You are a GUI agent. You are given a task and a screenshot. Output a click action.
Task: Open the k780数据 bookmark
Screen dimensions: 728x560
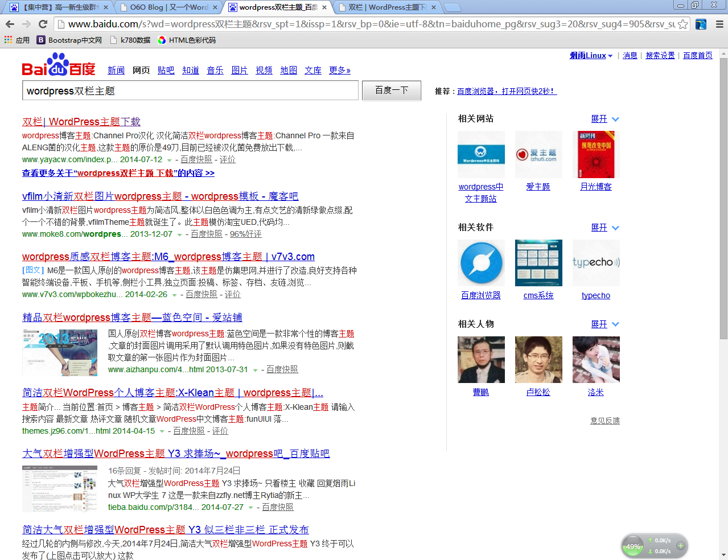point(130,40)
